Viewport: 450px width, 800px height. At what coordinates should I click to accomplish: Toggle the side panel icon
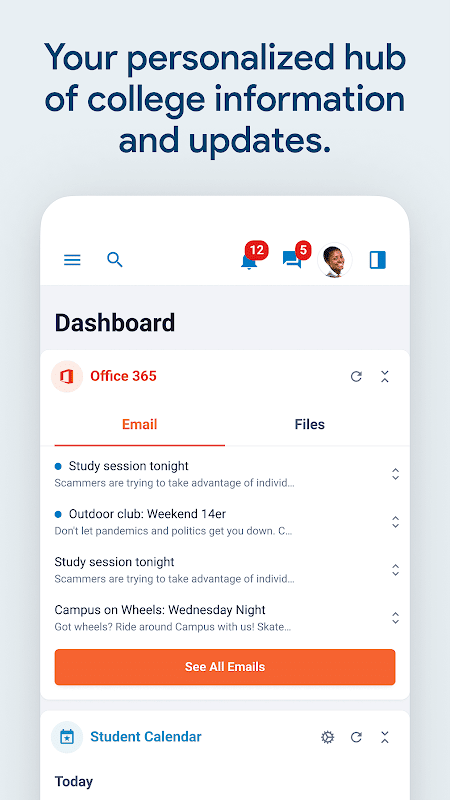pos(378,260)
